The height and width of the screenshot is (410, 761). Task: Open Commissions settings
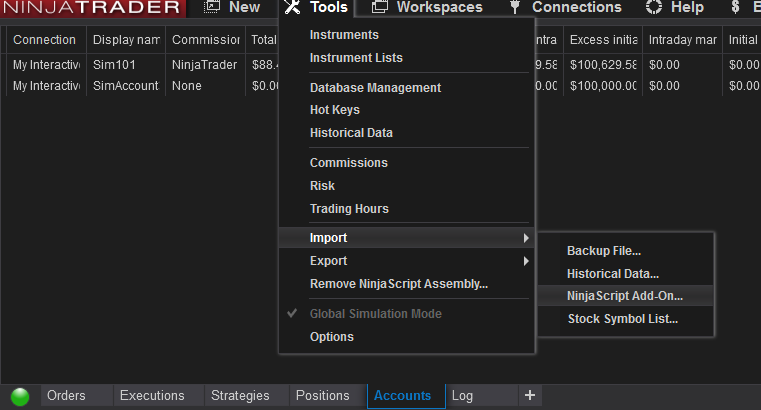coord(348,163)
